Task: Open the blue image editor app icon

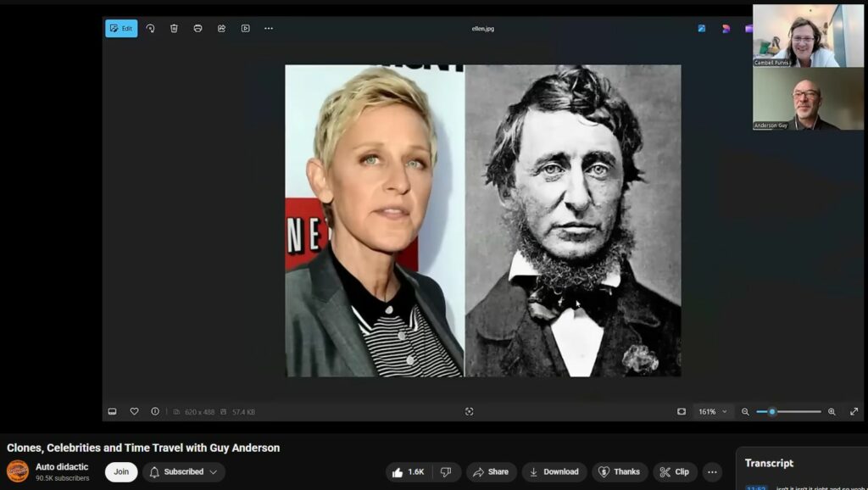Action: pos(701,28)
